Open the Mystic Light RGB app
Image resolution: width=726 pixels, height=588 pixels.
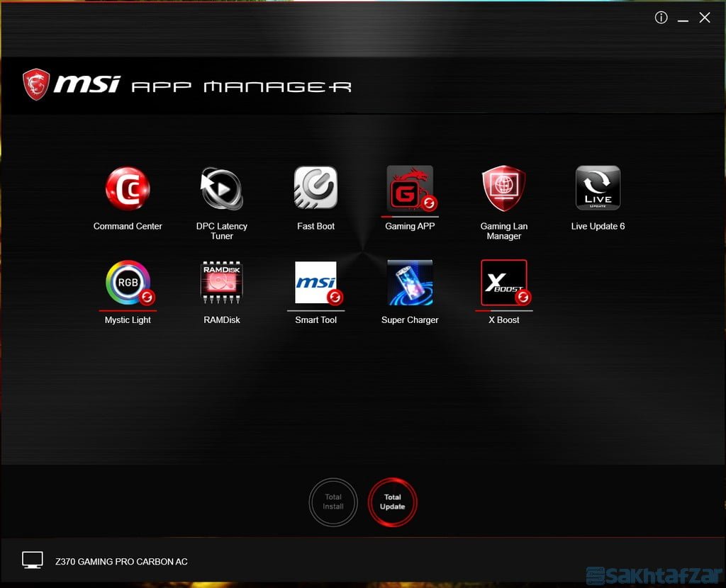pyautogui.click(x=128, y=281)
